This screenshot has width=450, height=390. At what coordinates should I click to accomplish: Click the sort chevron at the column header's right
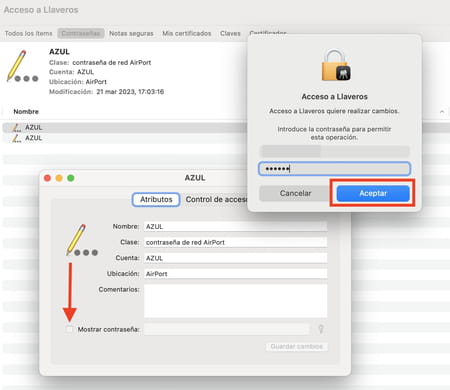coord(442,112)
